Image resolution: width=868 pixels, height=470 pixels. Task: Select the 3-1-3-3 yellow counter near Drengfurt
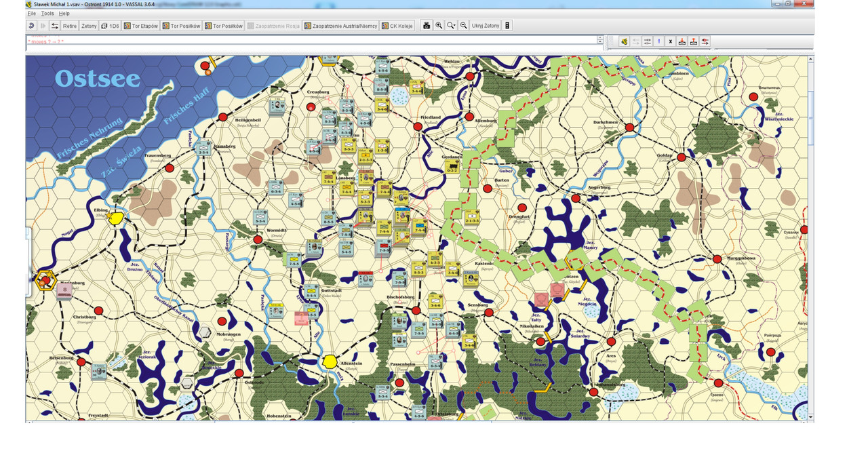[x=472, y=216]
